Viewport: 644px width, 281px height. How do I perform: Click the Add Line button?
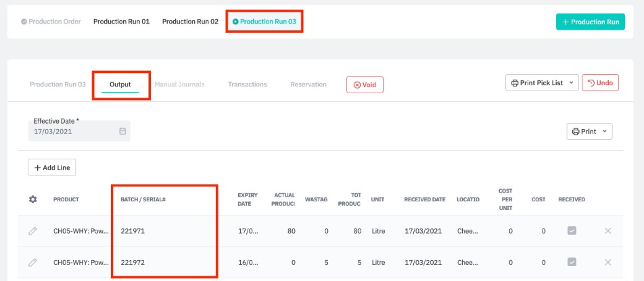51,168
